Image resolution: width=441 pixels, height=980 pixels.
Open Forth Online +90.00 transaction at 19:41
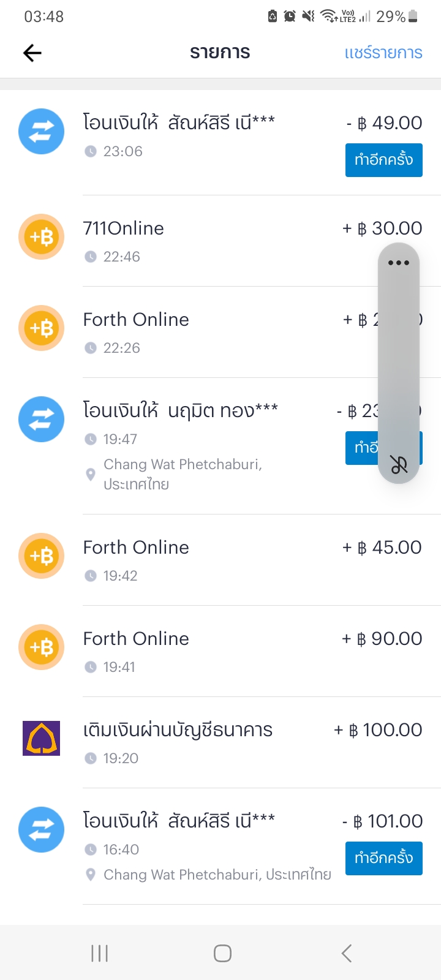221,651
